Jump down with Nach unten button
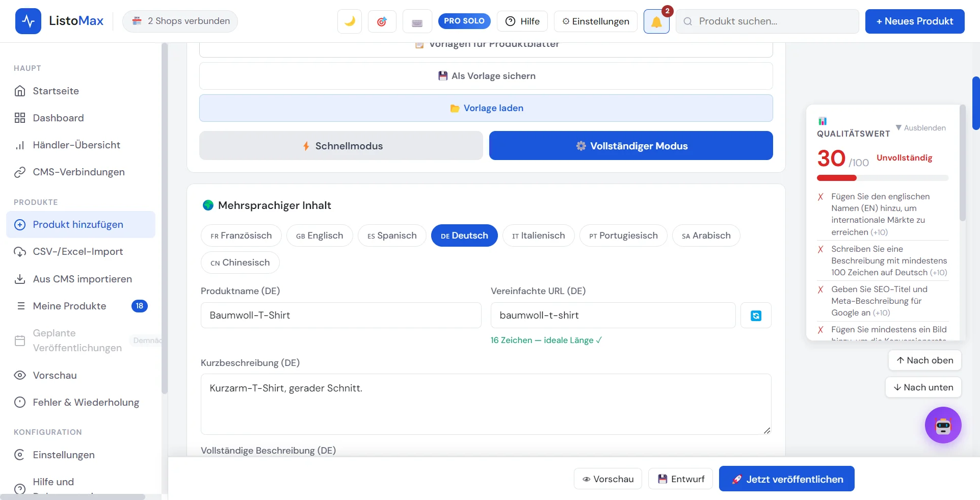This screenshot has height=500, width=980. (923, 387)
